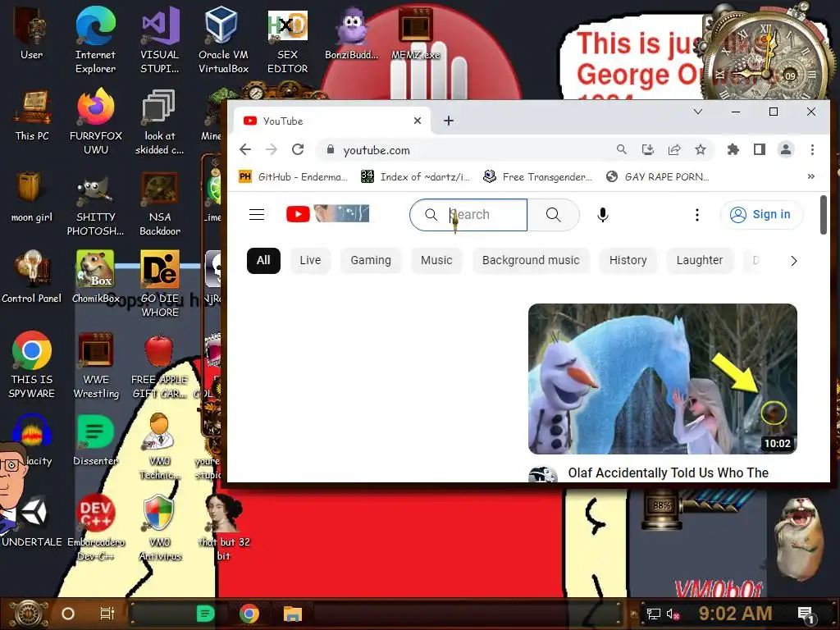Open the GitHub - Enderma... bookmark
840x630 pixels.
pyautogui.click(x=294, y=176)
